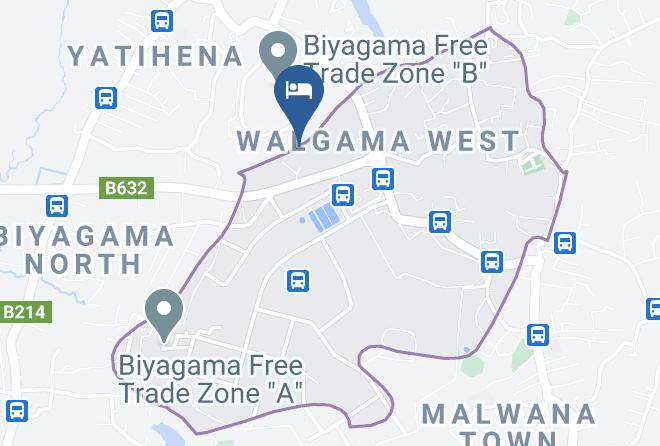Click bus stop beside the blue striped building
Viewport: 660px width, 446px height.
click(x=343, y=195)
